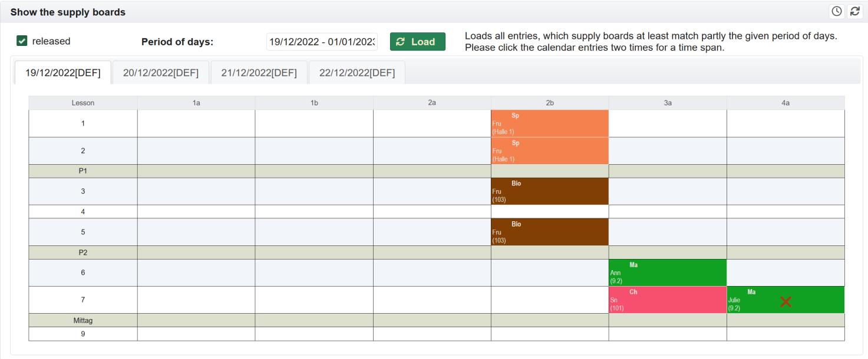
Task: Click the Mittag row label
Action: [x=82, y=321]
